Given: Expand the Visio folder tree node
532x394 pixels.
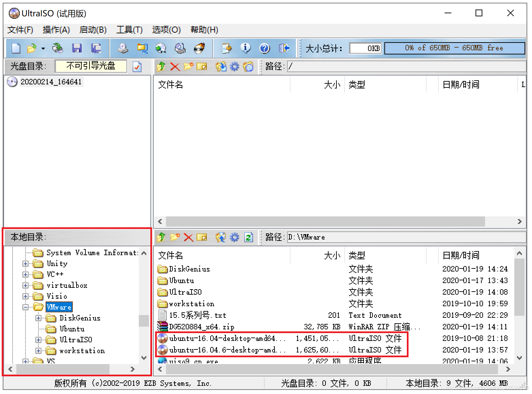Looking at the screenshot, I should [26, 296].
